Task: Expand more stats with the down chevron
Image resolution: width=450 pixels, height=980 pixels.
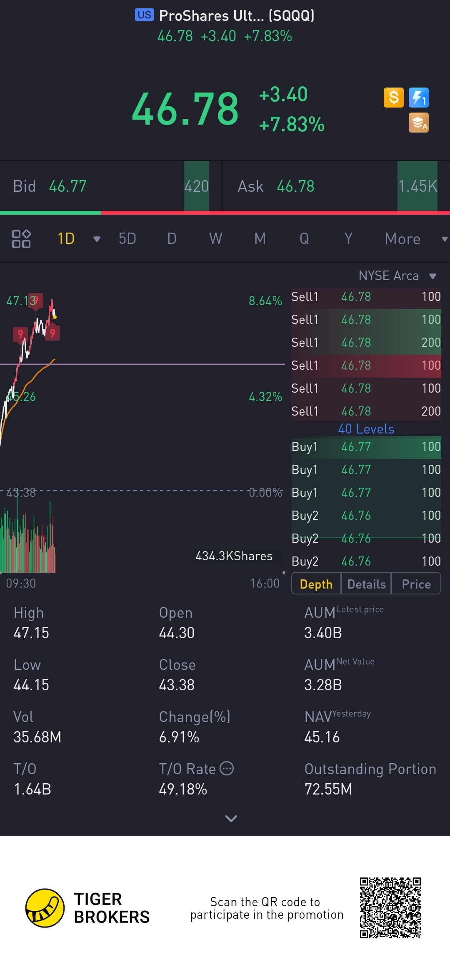Action: 231,818
